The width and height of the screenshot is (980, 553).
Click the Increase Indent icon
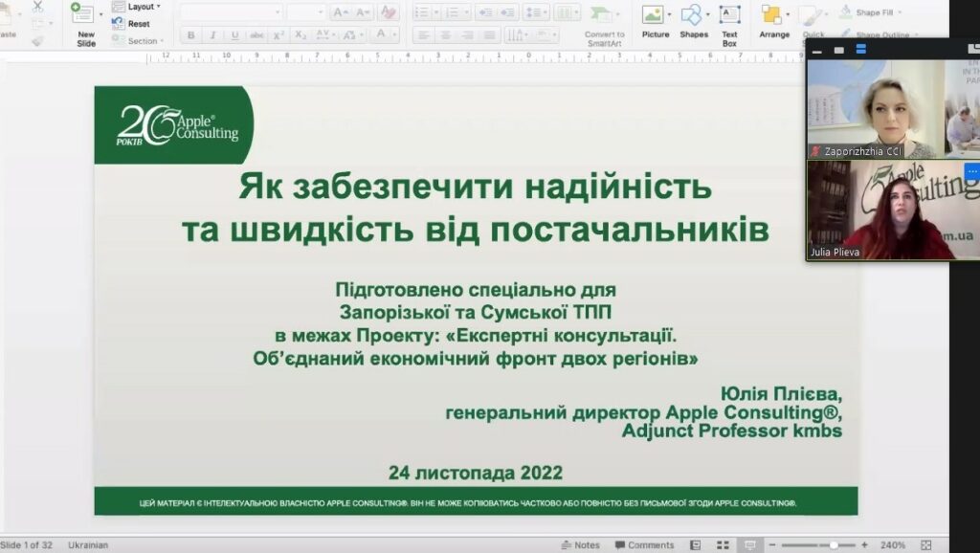point(507,11)
